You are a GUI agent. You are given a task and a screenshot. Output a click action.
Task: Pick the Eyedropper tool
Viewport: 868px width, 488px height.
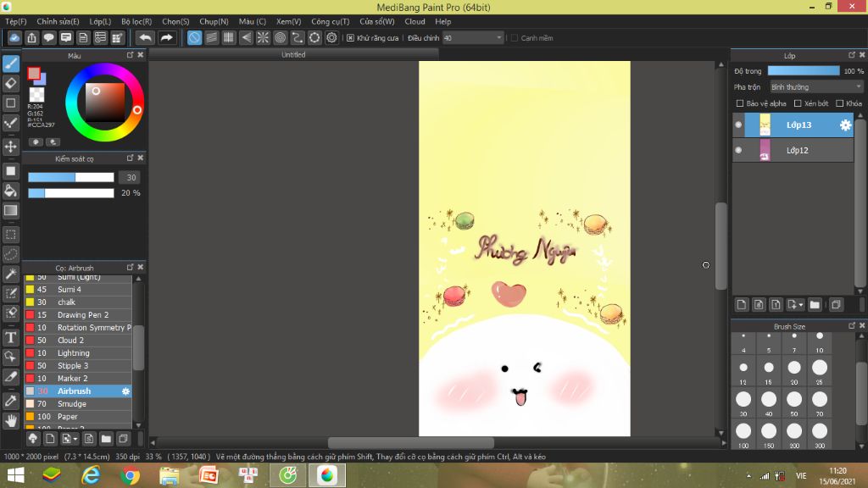tap(10, 401)
